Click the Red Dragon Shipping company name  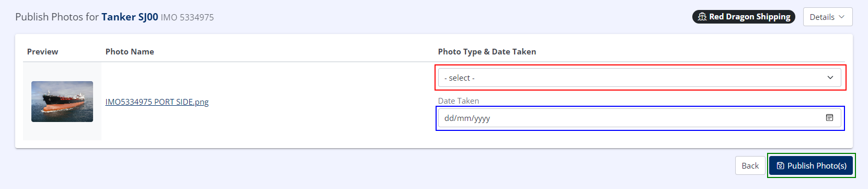pyautogui.click(x=750, y=17)
